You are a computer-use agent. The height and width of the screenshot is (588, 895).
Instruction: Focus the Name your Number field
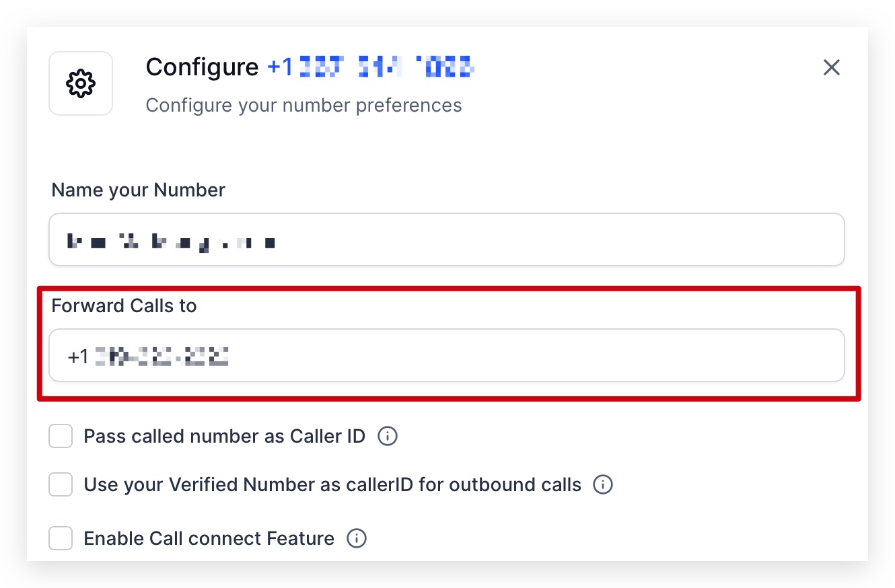447,240
